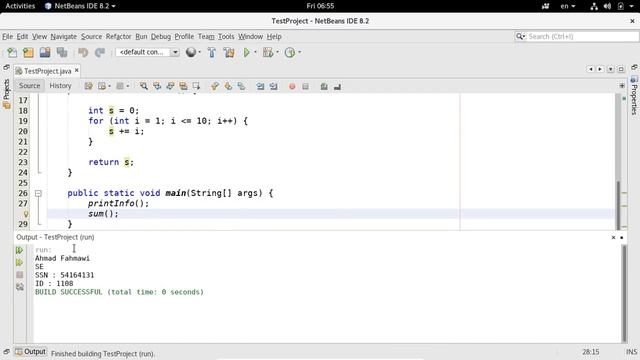The height and width of the screenshot is (360, 640).
Task: Click the Shift Line Right icon
Action: point(273,86)
